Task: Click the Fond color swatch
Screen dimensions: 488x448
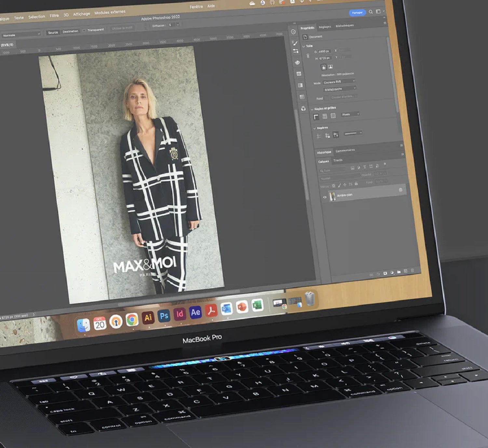Action: 326,98
